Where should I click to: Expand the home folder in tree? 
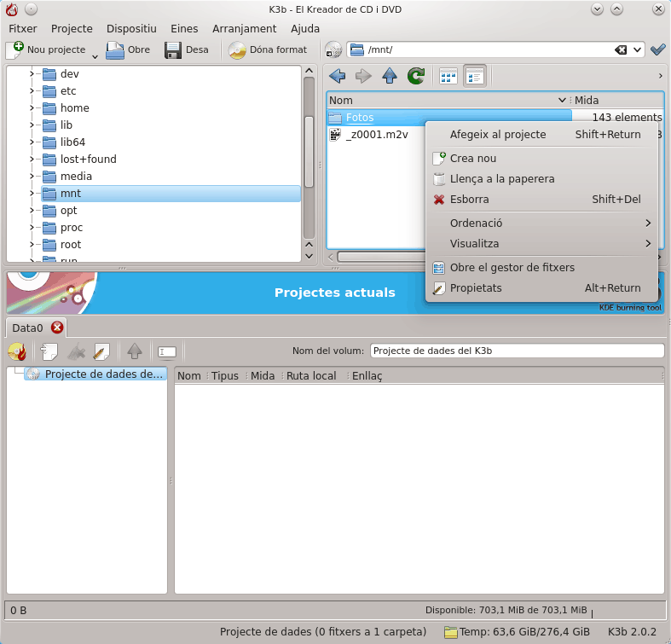32,108
